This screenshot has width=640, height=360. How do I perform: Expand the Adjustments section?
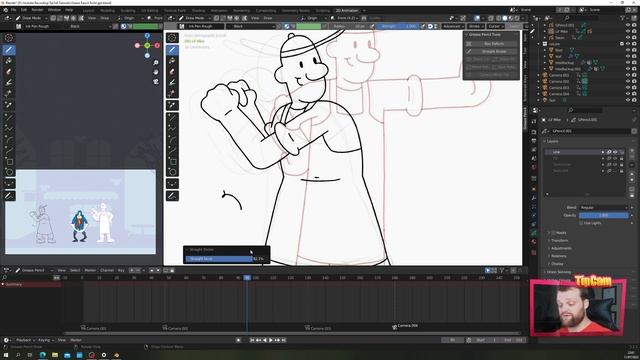click(561, 248)
